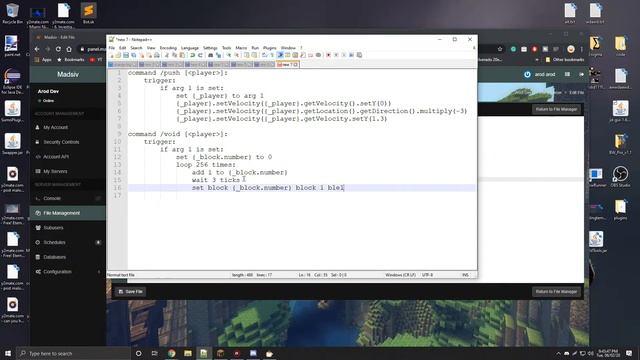Close the 'new 7' tab using its X
The height and width of the screenshot is (360, 640).
coord(296,64)
